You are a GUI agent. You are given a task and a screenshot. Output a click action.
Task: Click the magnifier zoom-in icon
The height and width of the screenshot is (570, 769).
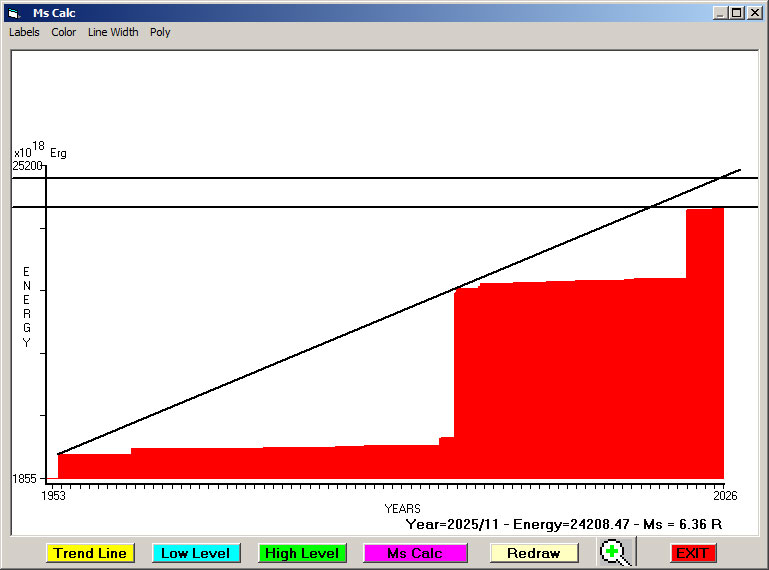click(x=616, y=552)
